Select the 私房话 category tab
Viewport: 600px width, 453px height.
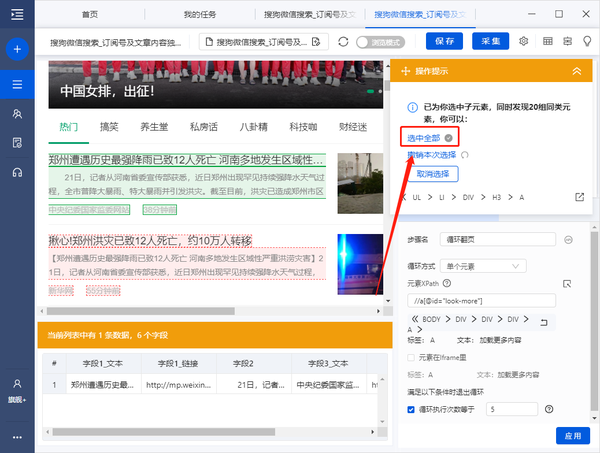(204, 127)
